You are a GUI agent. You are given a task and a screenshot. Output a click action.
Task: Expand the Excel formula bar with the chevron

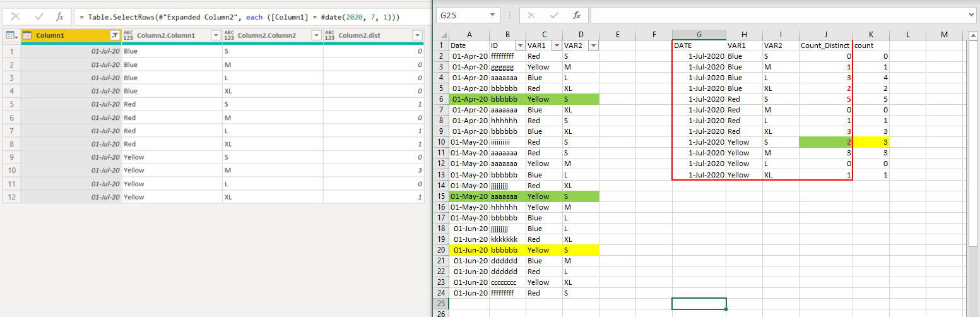tap(971, 15)
